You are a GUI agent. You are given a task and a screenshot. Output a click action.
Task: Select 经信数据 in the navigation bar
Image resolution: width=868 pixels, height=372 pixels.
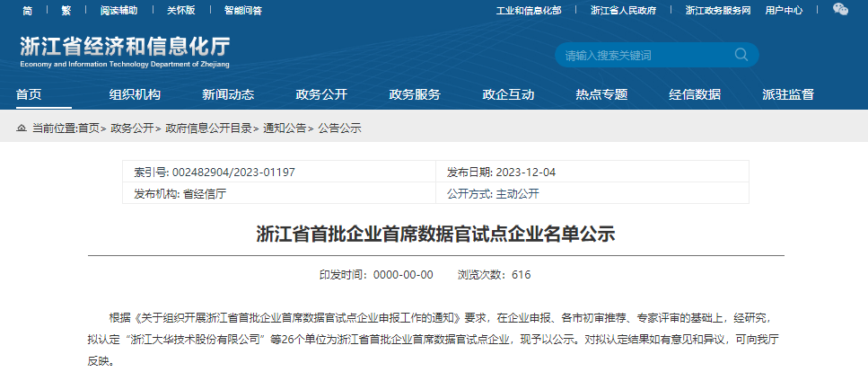pyautogui.click(x=695, y=94)
